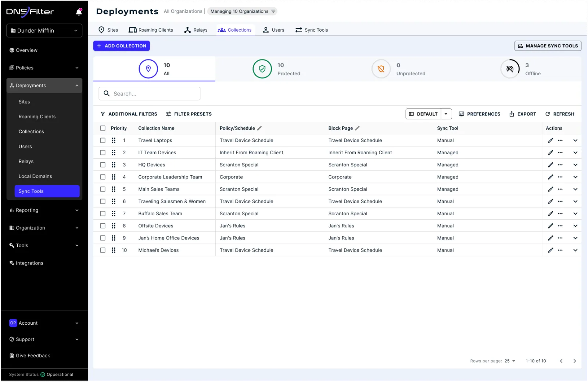Switch to the Roaming Clients tab
This screenshot has width=588, height=382.
coord(151,30)
